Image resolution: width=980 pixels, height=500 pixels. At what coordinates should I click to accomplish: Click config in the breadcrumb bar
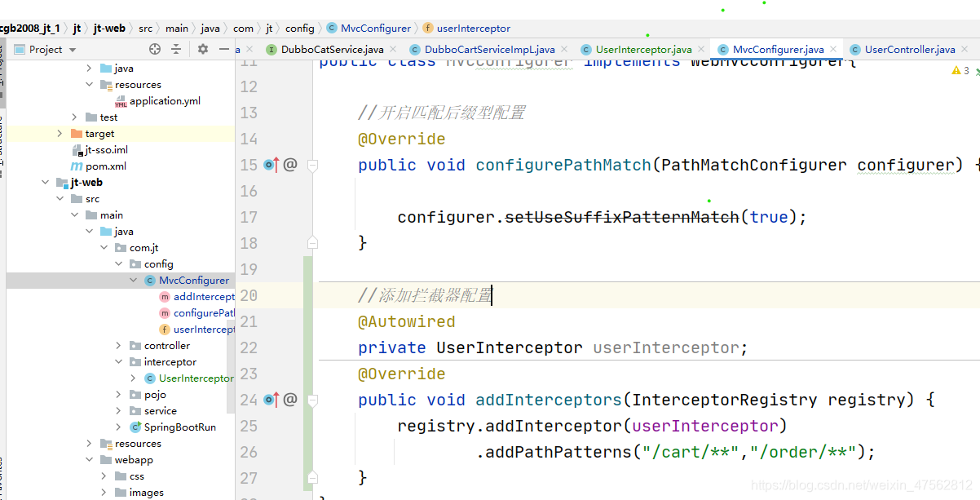(299, 28)
